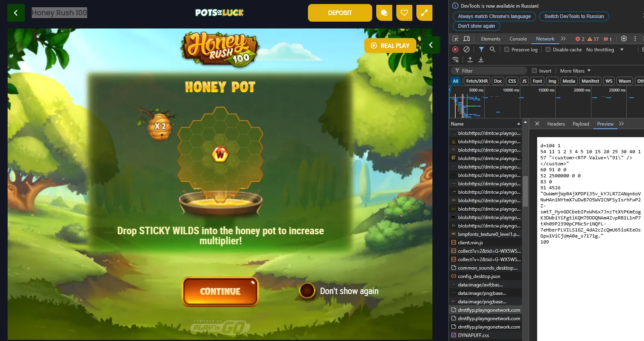This screenshot has height=341, width=644.
Task: Filter by Img requests
Action: (552, 81)
